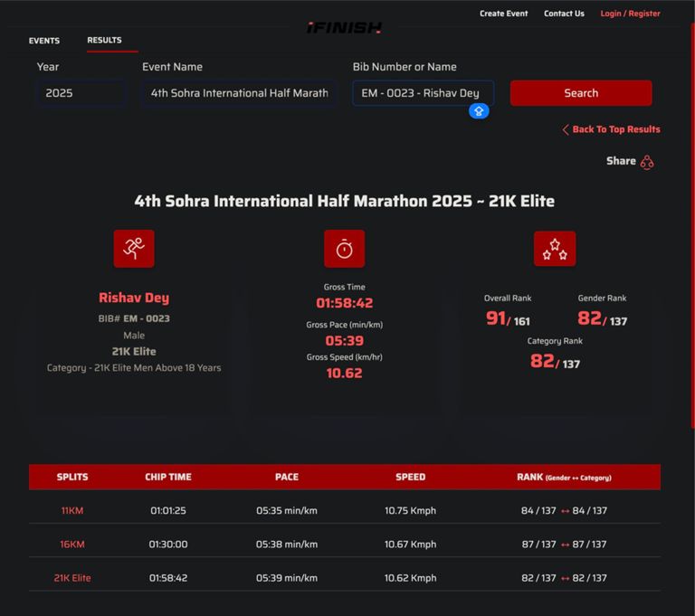Switch to the Results tab
Image resolution: width=695 pixels, height=616 pixels.
tap(104, 40)
